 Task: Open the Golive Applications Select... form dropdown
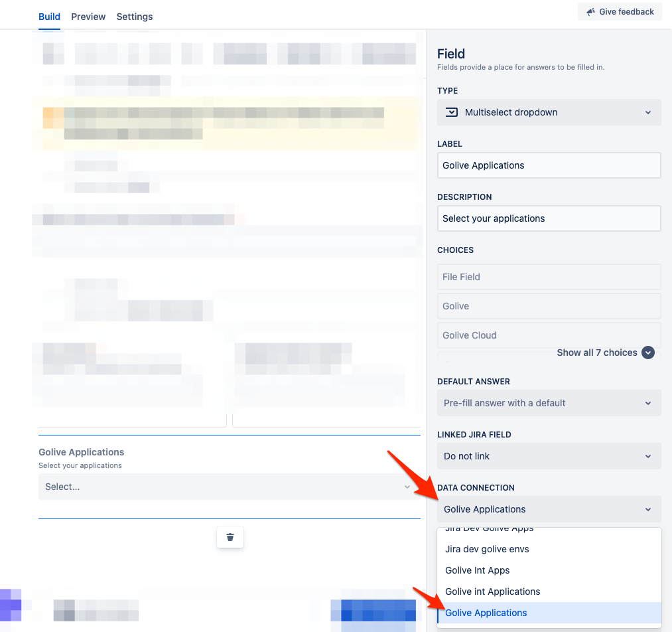pyautogui.click(x=228, y=487)
